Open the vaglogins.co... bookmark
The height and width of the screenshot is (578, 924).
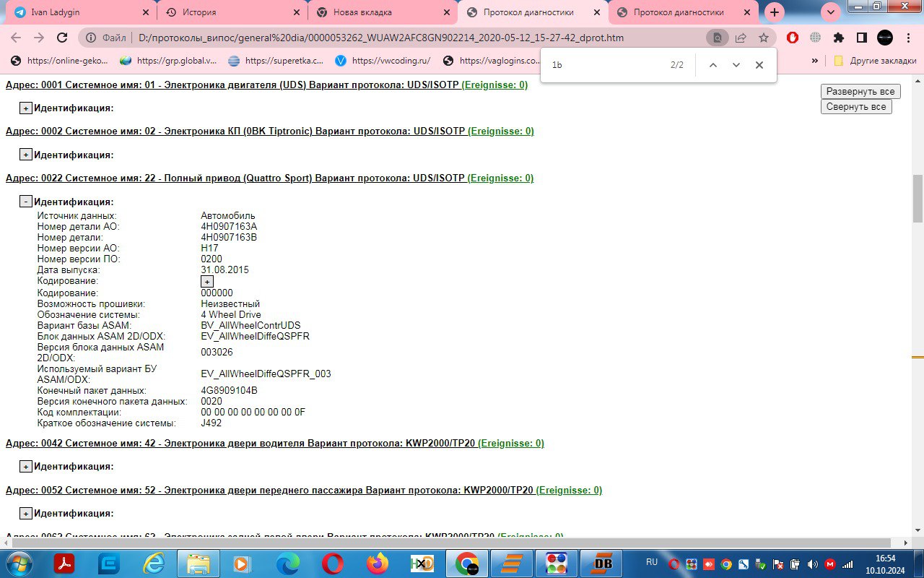tap(492, 61)
